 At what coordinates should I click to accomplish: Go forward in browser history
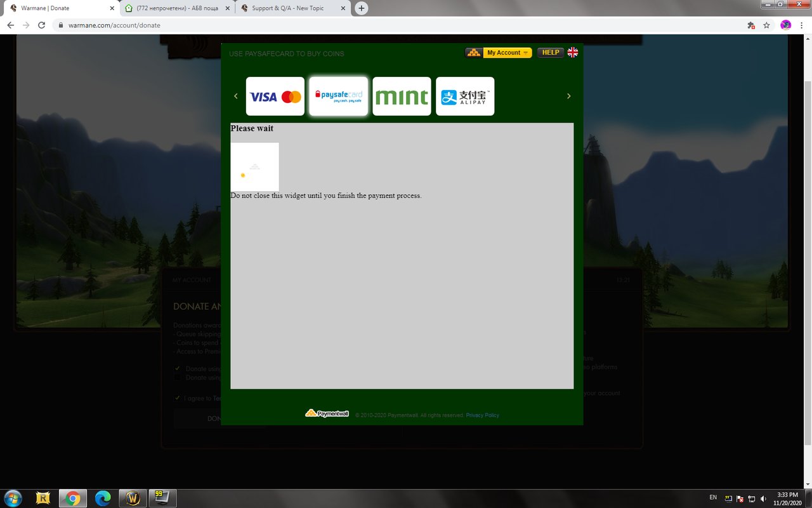point(26,25)
